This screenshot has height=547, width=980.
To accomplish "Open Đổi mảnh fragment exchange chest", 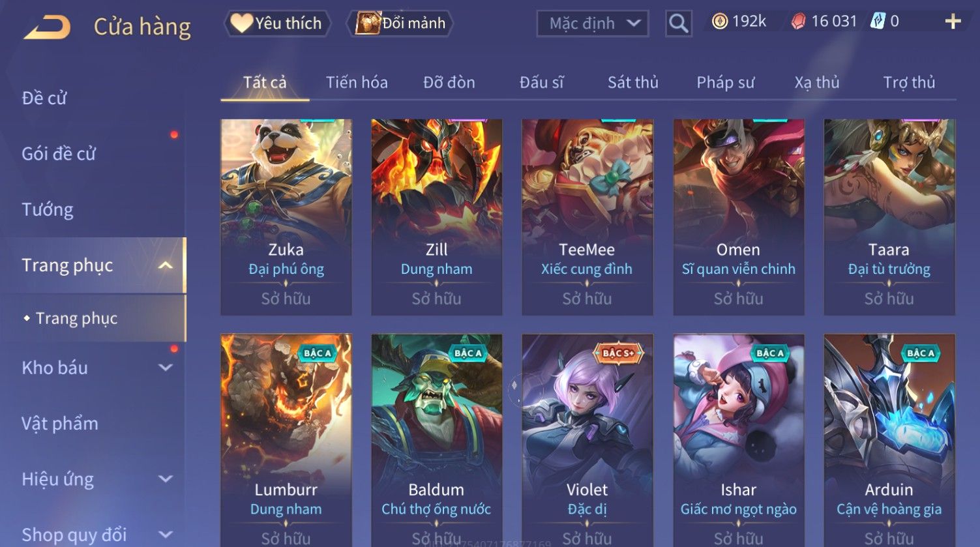I will [x=400, y=23].
